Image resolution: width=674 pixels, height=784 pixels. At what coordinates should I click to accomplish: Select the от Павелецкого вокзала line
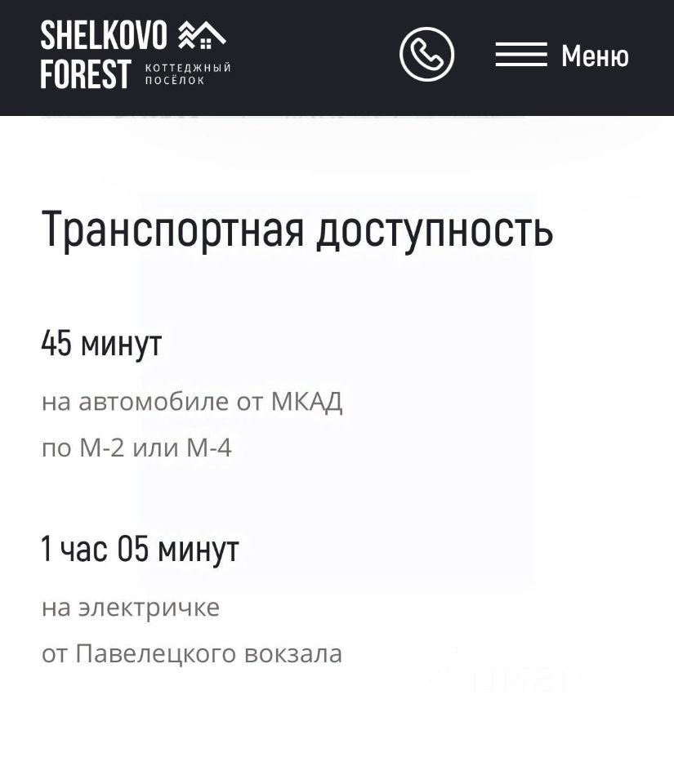pos(192,654)
